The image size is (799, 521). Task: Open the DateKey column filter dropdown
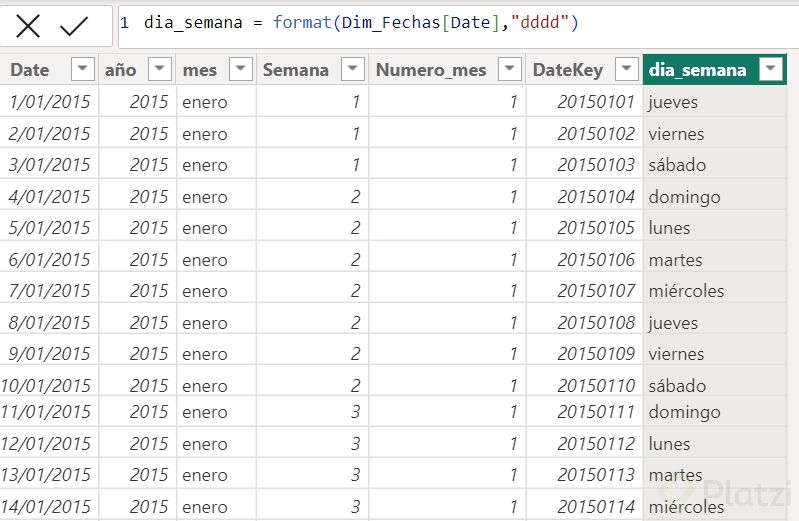627,69
